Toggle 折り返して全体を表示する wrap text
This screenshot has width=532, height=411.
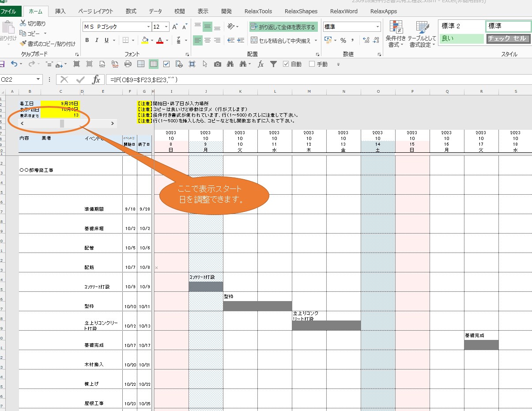click(x=283, y=27)
